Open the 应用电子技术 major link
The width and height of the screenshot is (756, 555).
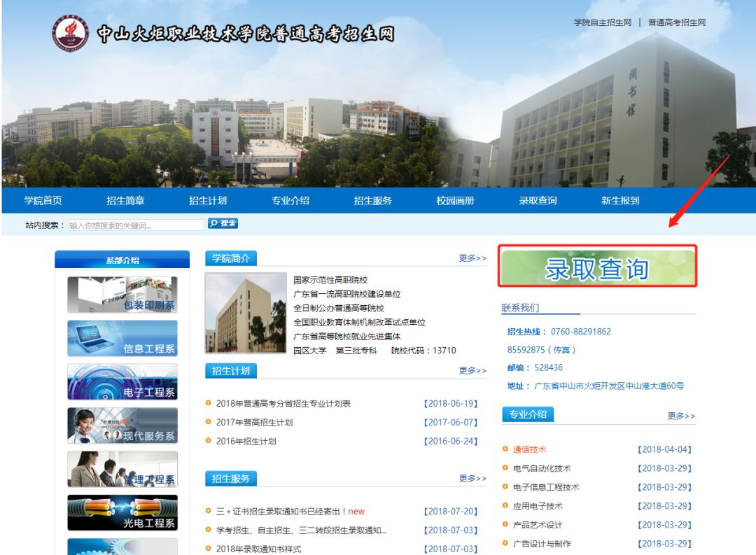[x=538, y=506]
